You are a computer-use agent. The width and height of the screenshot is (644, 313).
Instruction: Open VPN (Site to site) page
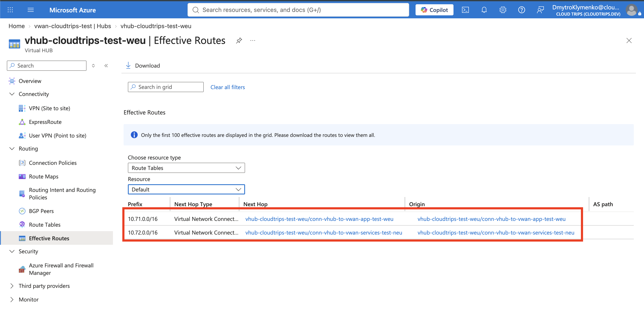49,108
